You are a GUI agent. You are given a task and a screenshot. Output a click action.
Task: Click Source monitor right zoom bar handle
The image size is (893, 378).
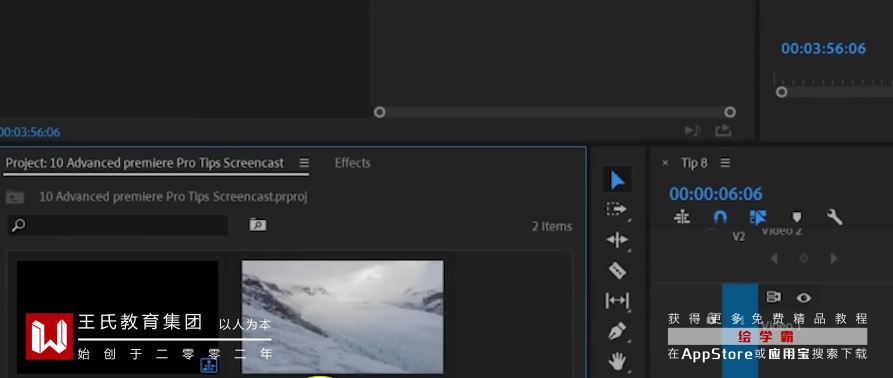click(x=730, y=112)
